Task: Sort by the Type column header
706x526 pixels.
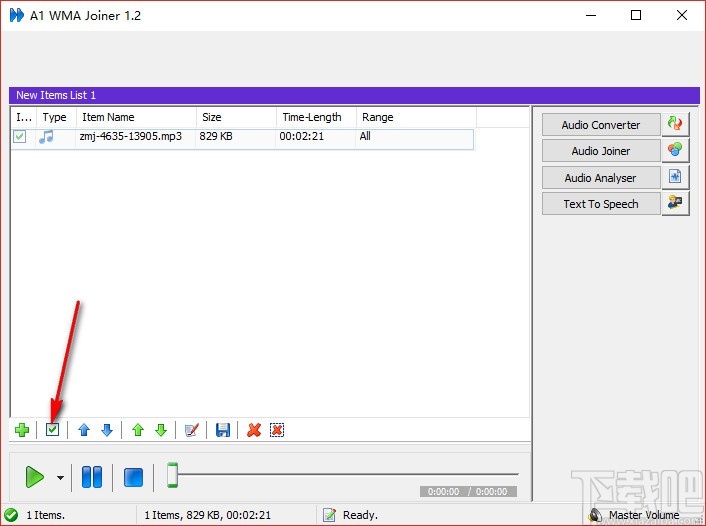Action: (x=56, y=117)
